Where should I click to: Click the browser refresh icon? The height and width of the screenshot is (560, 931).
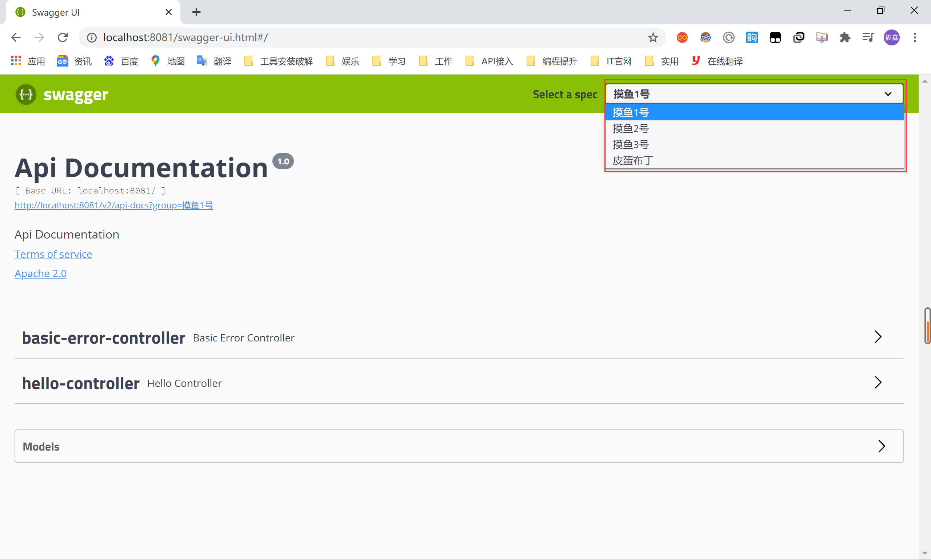tap(63, 37)
